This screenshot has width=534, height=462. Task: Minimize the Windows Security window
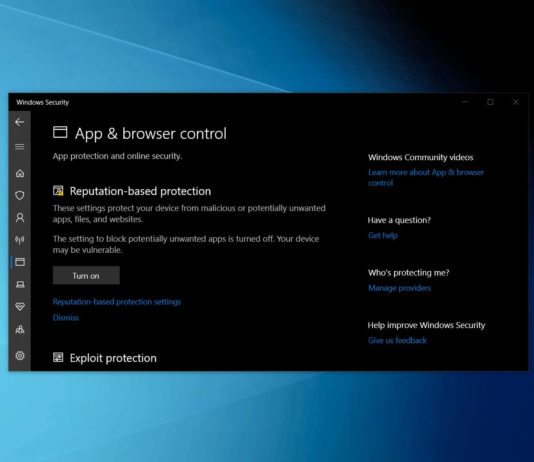click(x=465, y=102)
